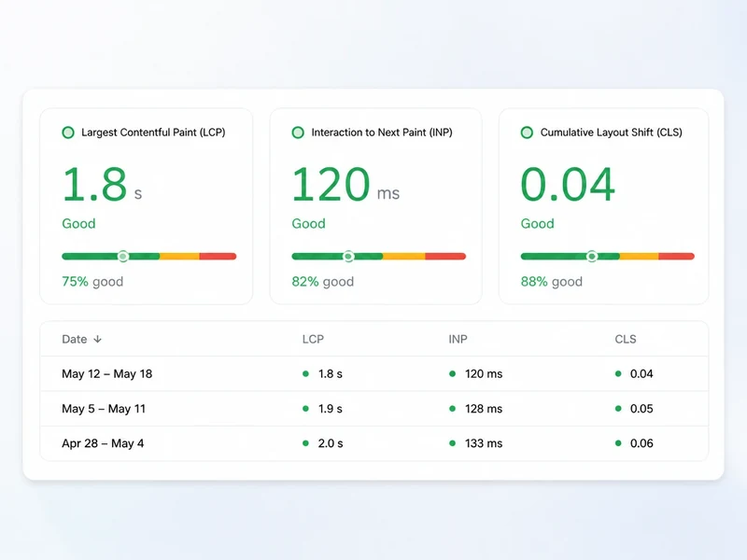Screen dimensions: 747x560
Task: Click the orange segment of the INP bar
Action: (403, 256)
